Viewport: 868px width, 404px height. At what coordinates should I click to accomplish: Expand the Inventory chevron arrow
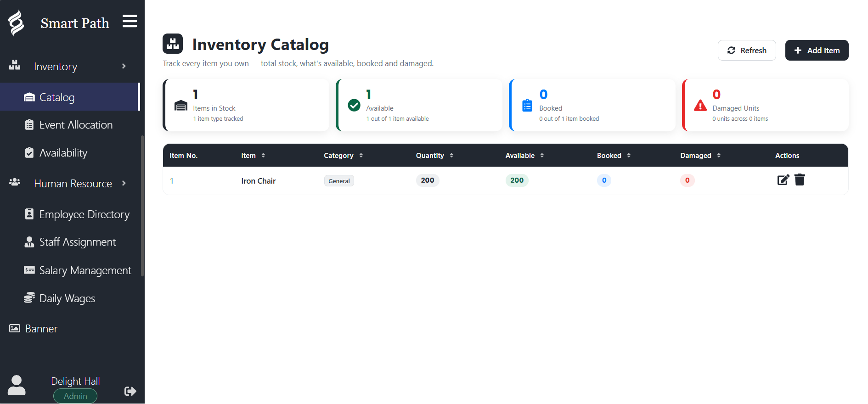pyautogui.click(x=124, y=66)
